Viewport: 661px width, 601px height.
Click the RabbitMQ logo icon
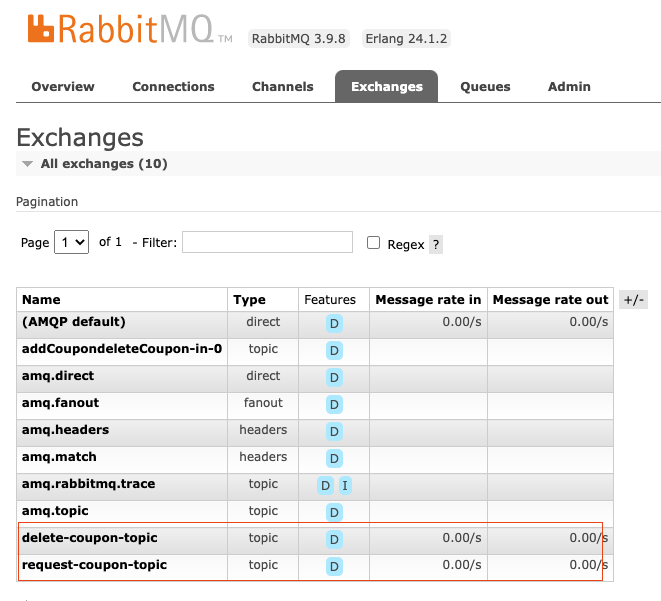pos(41,29)
